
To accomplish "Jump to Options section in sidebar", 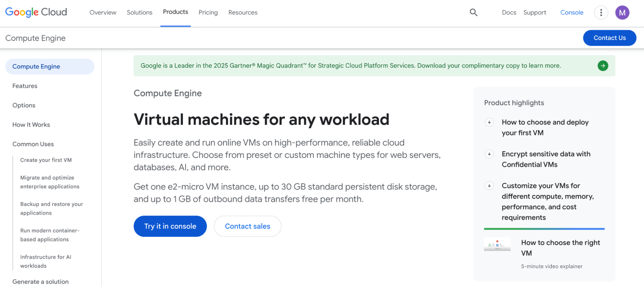I will tap(24, 105).
